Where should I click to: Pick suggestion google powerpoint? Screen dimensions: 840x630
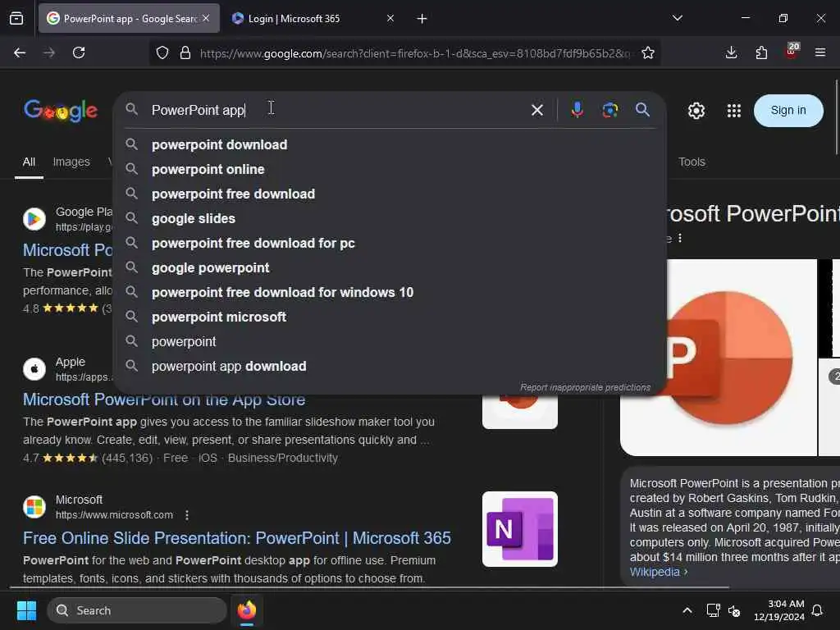pyautogui.click(x=390, y=268)
